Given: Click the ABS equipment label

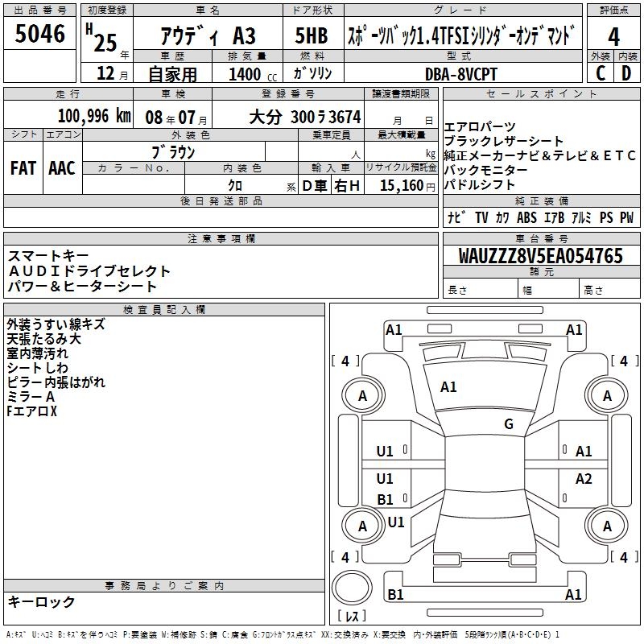Looking at the screenshot, I should pyautogui.click(x=526, y=217).
